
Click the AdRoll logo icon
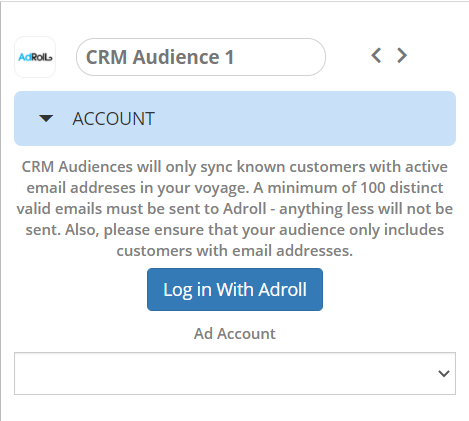click(35, 57)
